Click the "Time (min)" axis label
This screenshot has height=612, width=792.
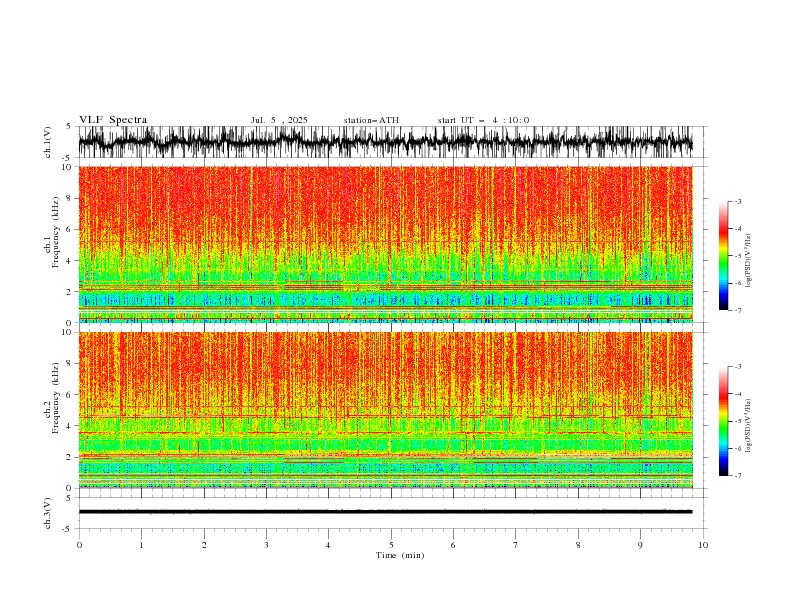tap(400, 555)
